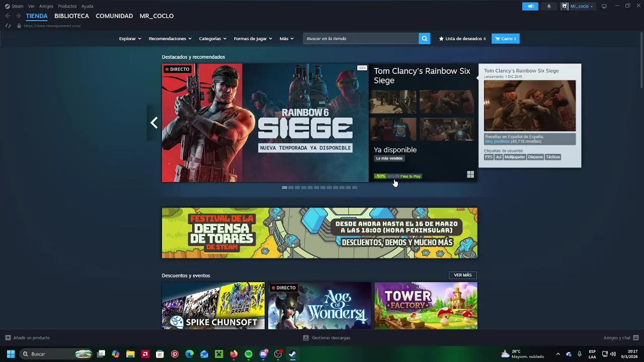
Task: Open the Productos menu
Action: [x=67, y=6]
